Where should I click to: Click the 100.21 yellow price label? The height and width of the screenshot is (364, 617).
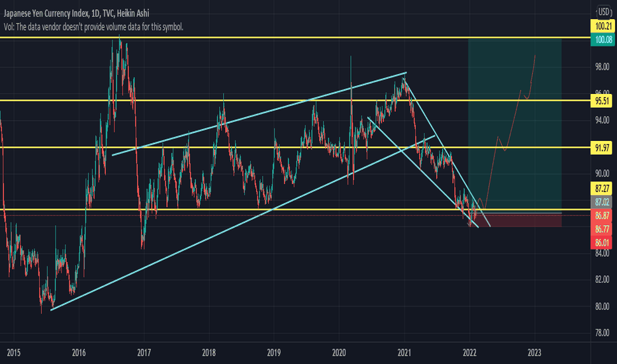(603, 26)
